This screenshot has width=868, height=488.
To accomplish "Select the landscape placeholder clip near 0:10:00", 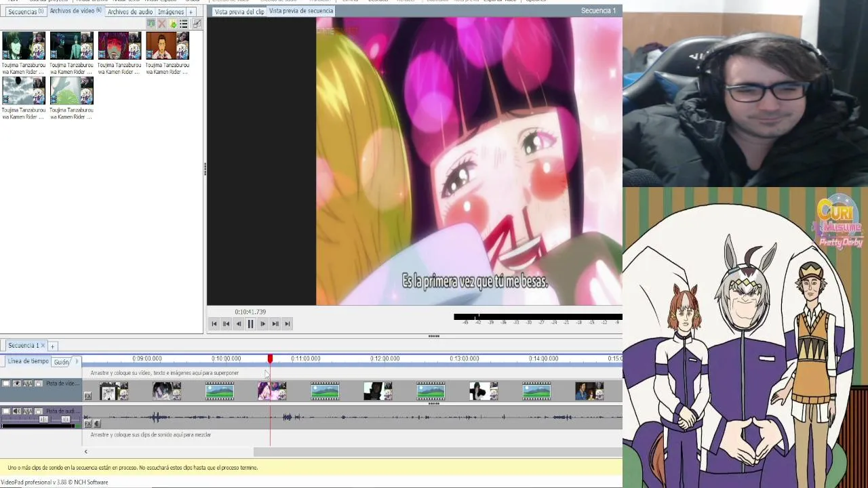I will pos(220,391).
